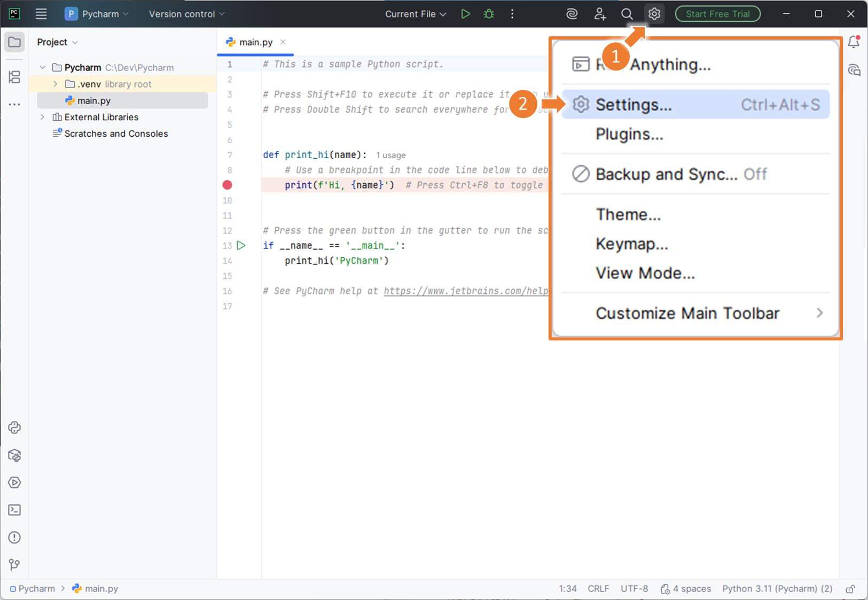Click the PyCharm logo icon
Image resolution: width=868 pixels, height=600 pixels.
pos(14,14)
